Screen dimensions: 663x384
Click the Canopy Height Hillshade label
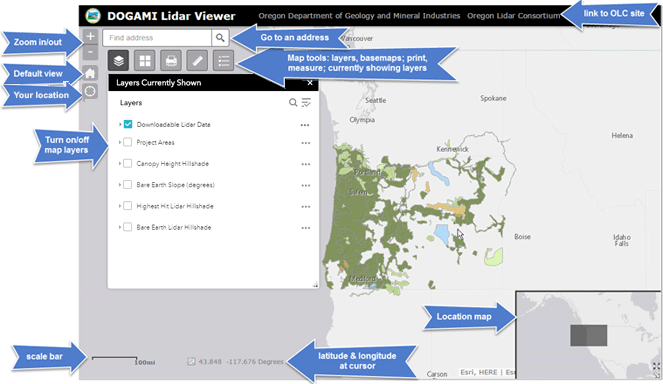click(x=173, y=164)
